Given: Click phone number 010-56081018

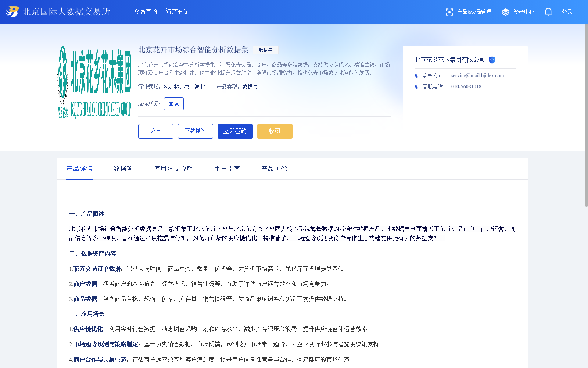Looking at the screenshot, I should click(x=466, y=87).
